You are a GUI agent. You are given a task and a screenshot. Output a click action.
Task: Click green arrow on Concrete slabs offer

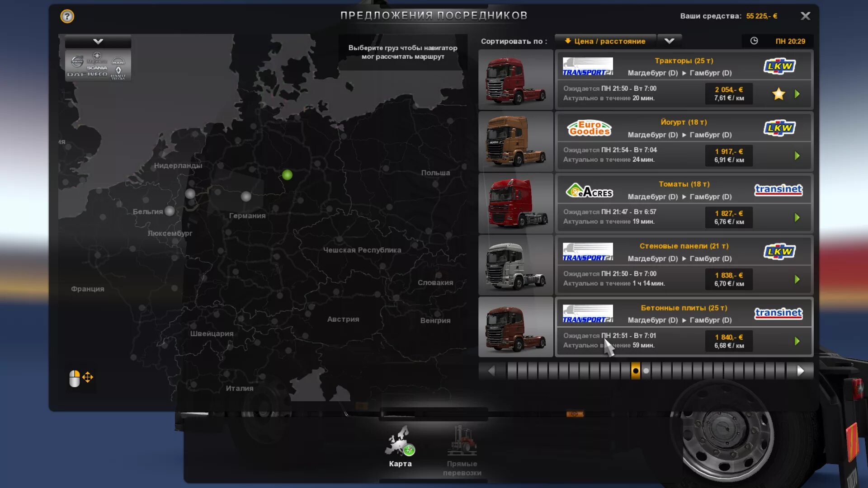[797, 341]
